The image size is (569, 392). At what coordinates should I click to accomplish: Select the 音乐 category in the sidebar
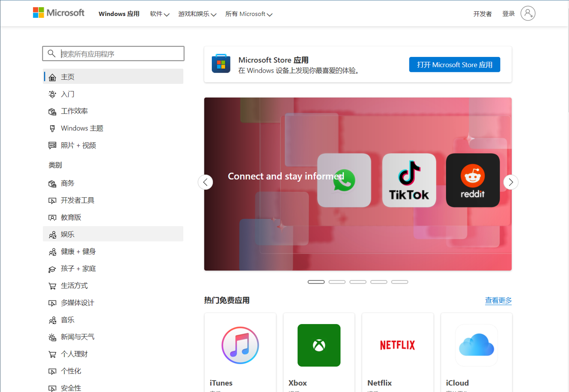(x=68, y=320)
